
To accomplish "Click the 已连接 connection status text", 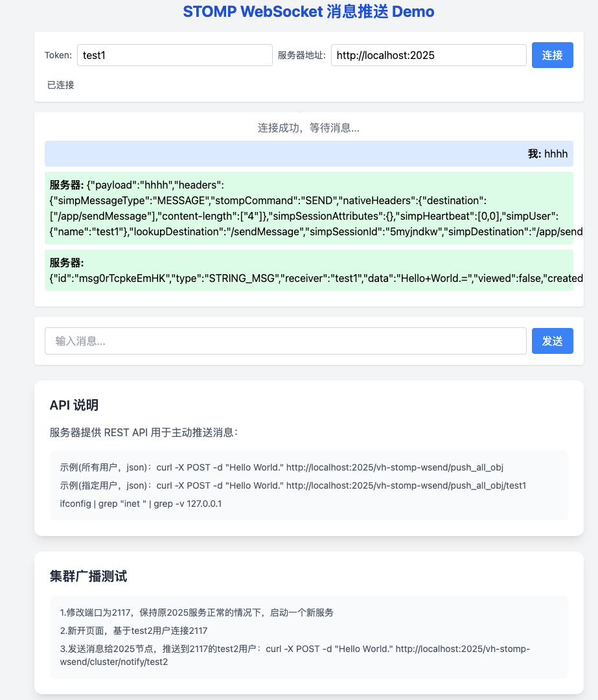I will [x=60, y=85].
